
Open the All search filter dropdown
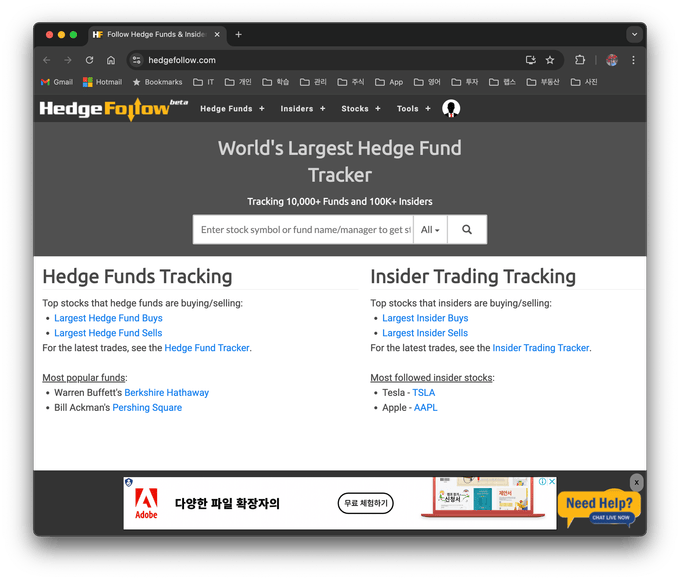pos(430,229)
